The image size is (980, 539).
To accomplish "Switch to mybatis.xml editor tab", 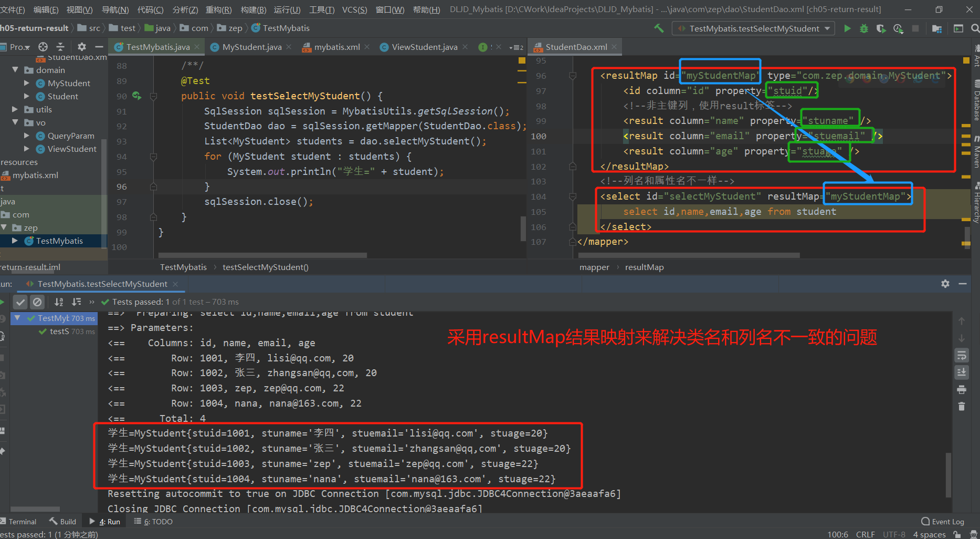I will 336,47.
